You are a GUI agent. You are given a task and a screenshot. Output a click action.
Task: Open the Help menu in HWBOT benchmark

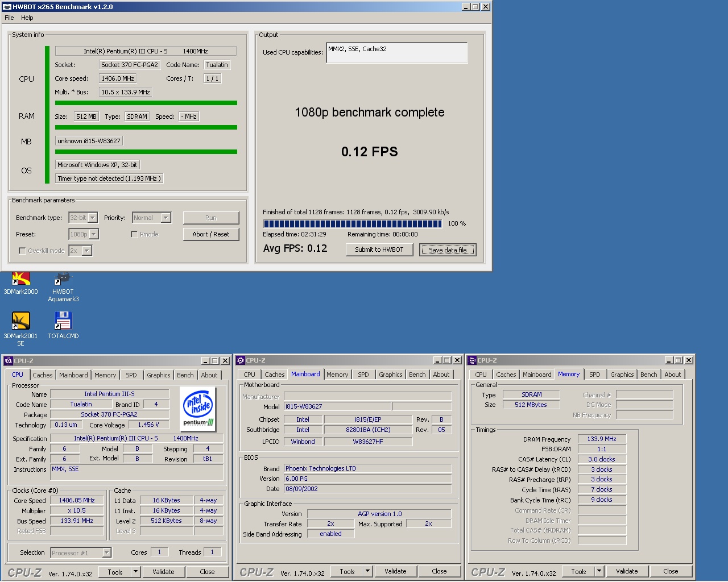click(x=27, y=18)
